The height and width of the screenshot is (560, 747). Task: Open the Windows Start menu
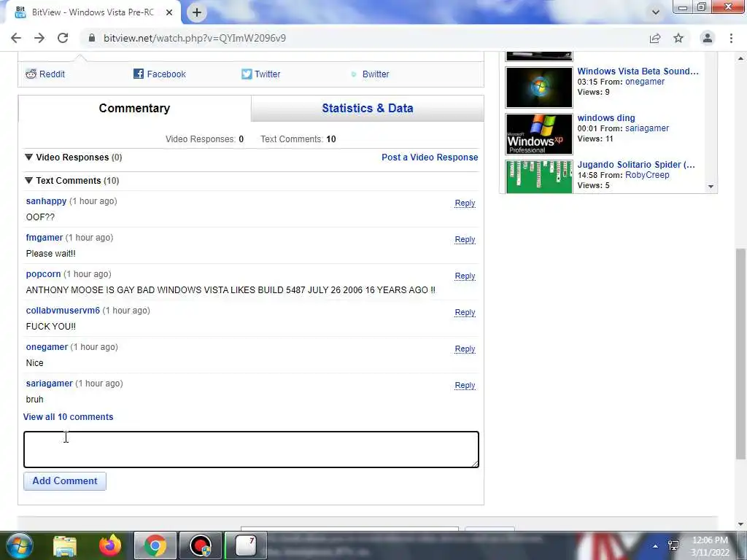(x=19, y=545)
